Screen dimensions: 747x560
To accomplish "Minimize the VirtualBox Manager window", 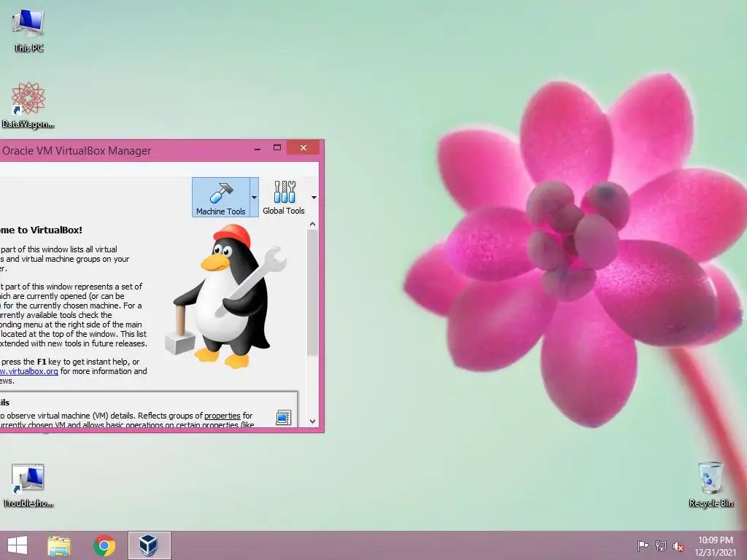I will point(258,148).
